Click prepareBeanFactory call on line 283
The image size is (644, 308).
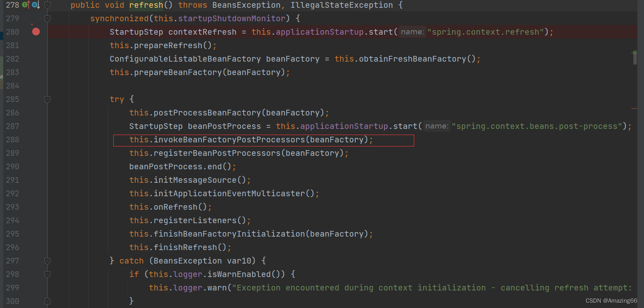[178, 72]
